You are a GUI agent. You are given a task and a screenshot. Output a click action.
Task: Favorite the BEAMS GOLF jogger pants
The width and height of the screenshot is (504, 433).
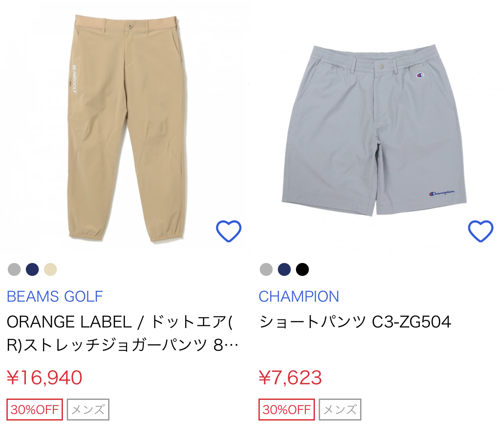(x=229, y=231)
